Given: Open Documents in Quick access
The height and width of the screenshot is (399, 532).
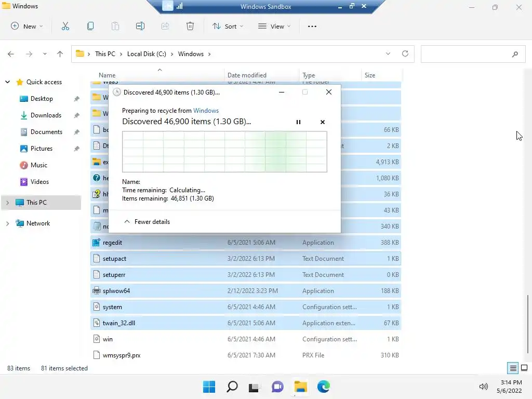Looking at the screenshot, I should coord(46,132).
